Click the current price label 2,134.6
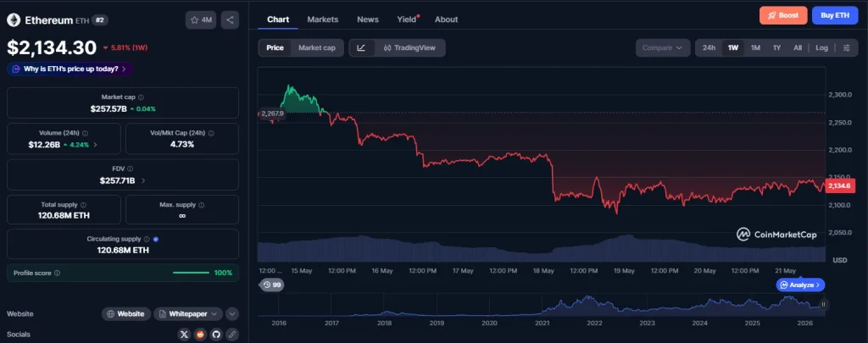Viewport: 868px width, 343px height. click(840, 186)
